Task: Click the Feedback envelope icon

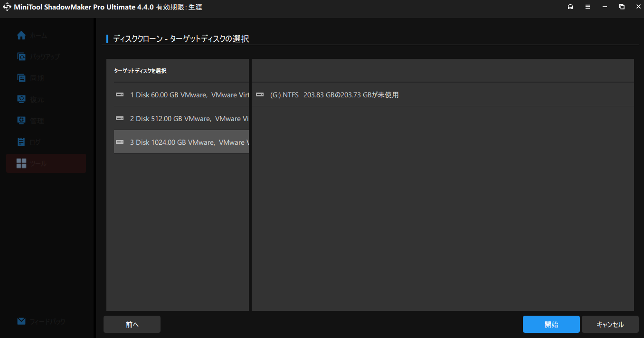Action: (21, 321)
